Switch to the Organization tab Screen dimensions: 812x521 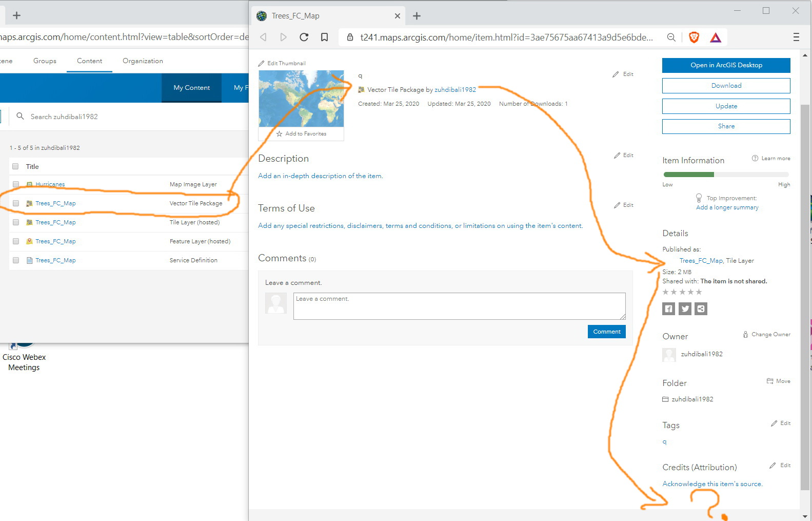click(x=143, y=61)
